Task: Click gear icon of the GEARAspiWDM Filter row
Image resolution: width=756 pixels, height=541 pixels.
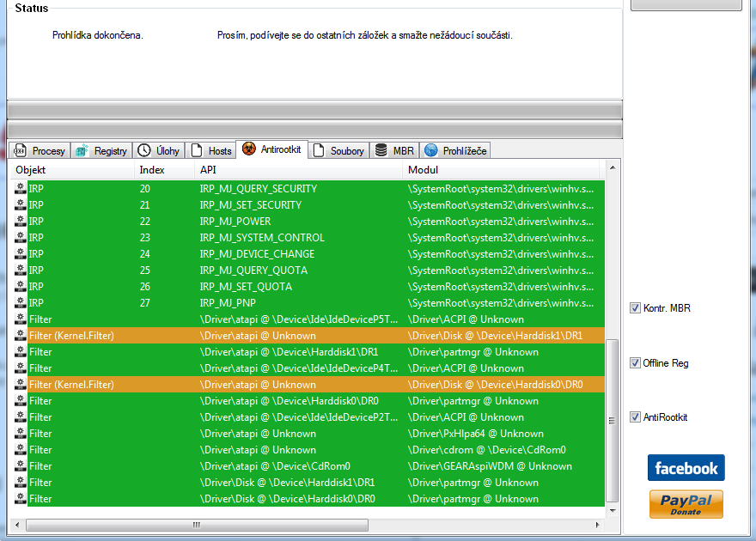Action: tap(21, 466)
